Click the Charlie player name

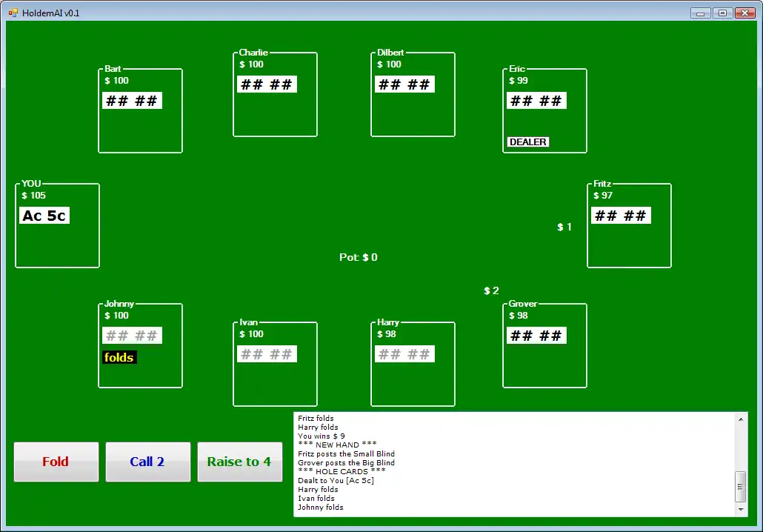coord(253,52)
